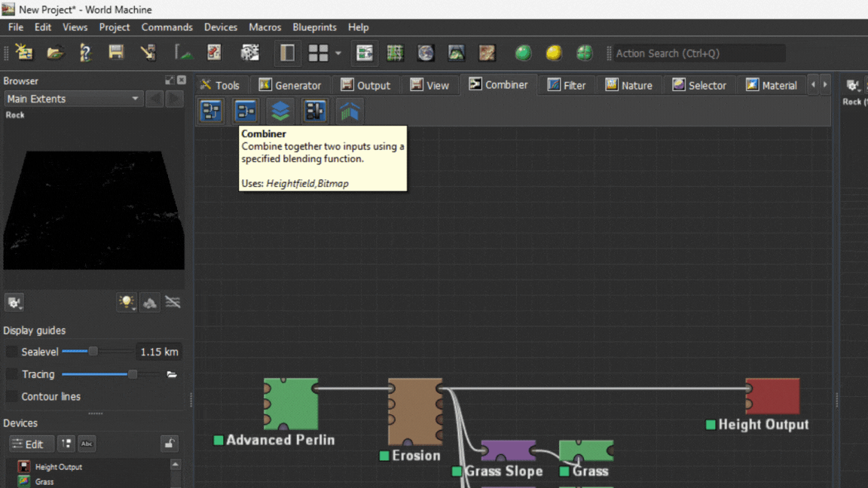Click the water display icon with strike-through

(x=173, y=303)
